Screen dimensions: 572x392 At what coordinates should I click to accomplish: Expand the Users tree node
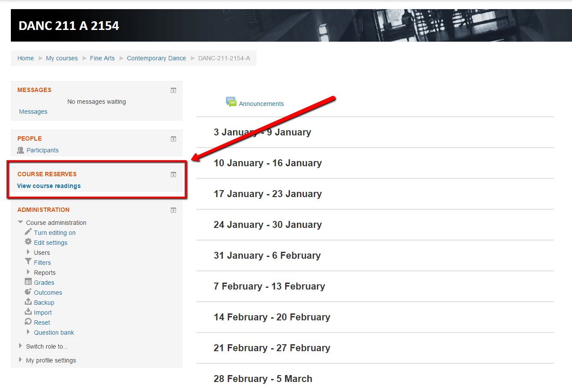[x=28, y=252]
